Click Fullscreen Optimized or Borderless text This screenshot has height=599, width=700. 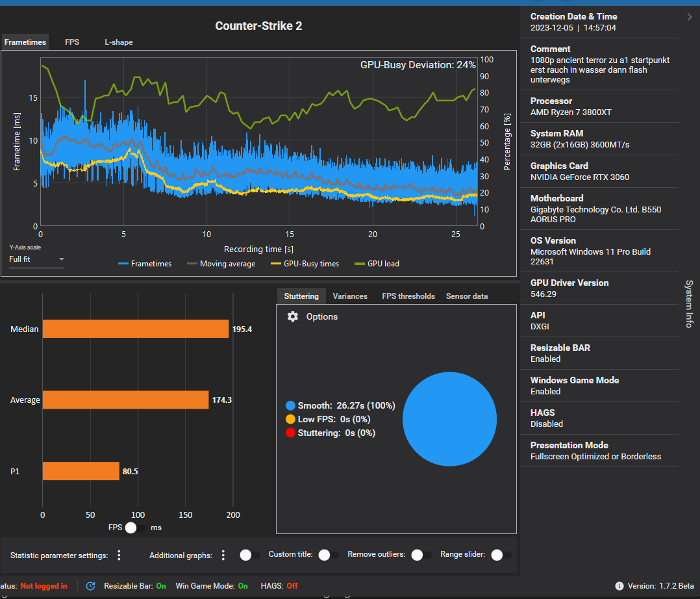pos(595,457)
